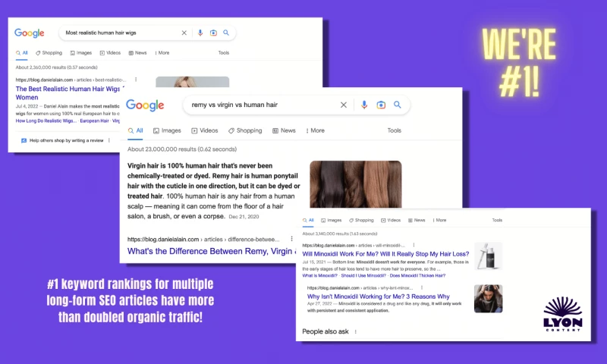This screenshot has height=364, width=607.
Task: Open the 'What Is Minoxidil?' sitelink
Action: (x=319, y=276)
